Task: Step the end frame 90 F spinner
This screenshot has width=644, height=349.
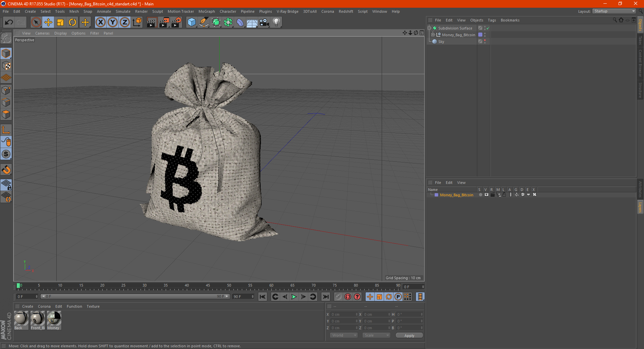Action: [x=253, y=297]
